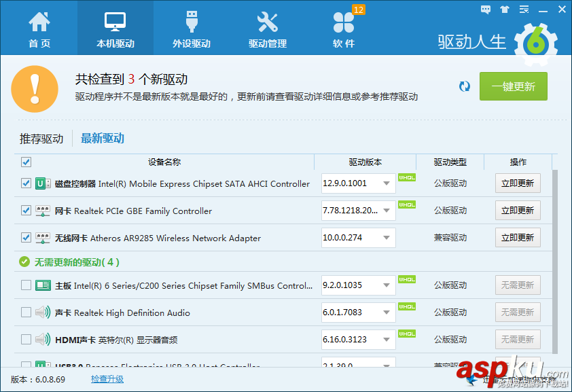
Task: Click the 一键更新 green button
Action: pyautogui.click(x=514, y=86)
